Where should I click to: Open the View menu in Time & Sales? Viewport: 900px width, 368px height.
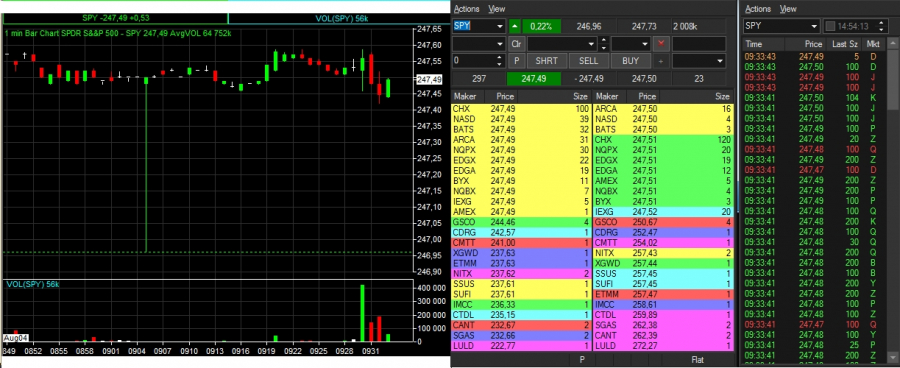coord(788,9)
